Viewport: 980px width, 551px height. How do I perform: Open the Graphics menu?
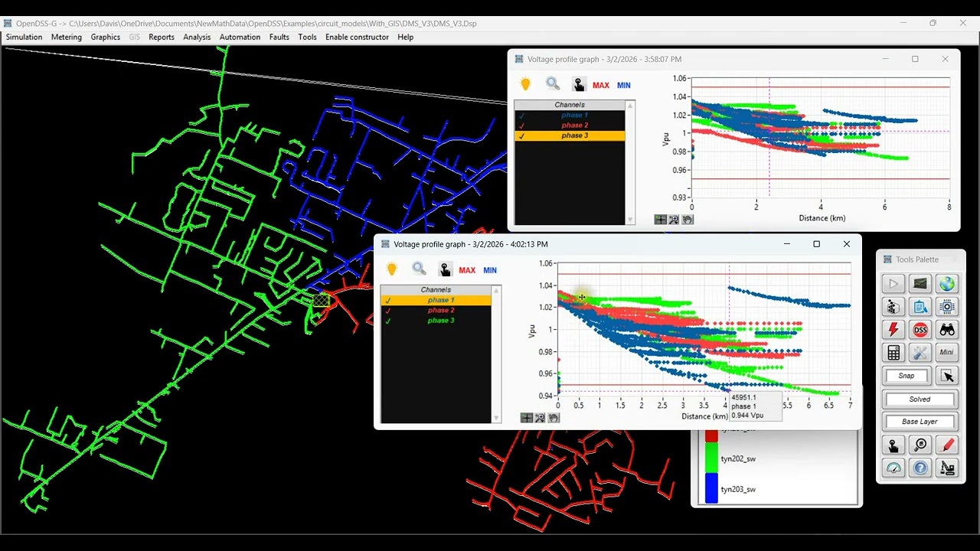tap(106, 37)
